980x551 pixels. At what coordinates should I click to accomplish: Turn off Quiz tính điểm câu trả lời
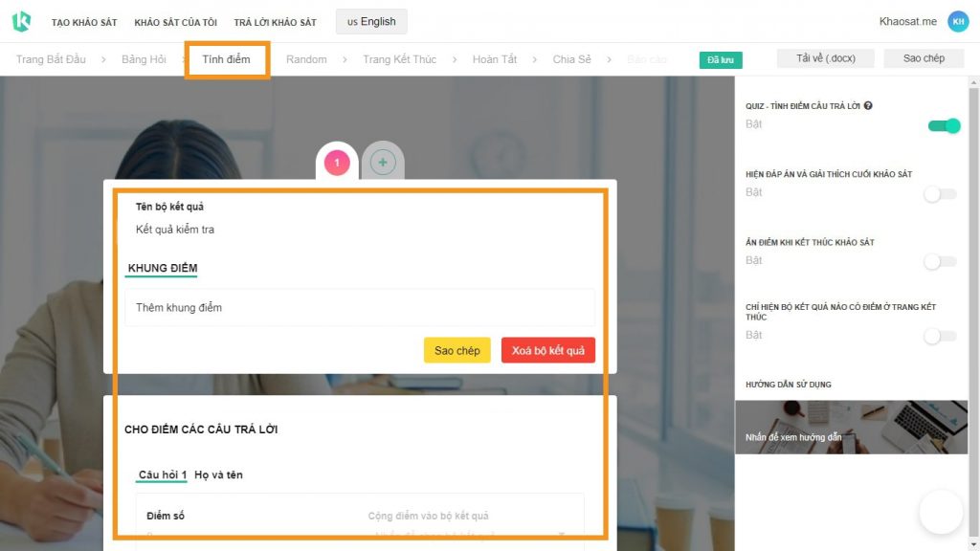pyautogui.click(x=944, y=125)
